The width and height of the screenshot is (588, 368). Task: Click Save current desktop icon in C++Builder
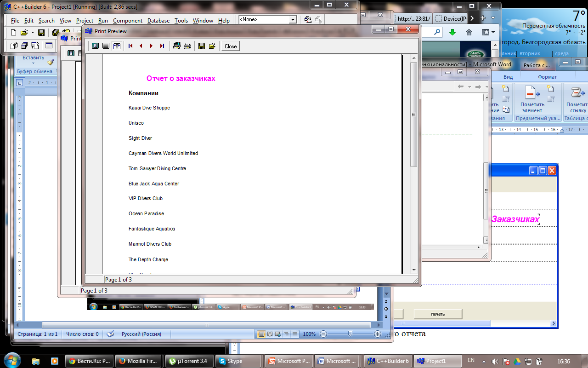tap(308, 20)
